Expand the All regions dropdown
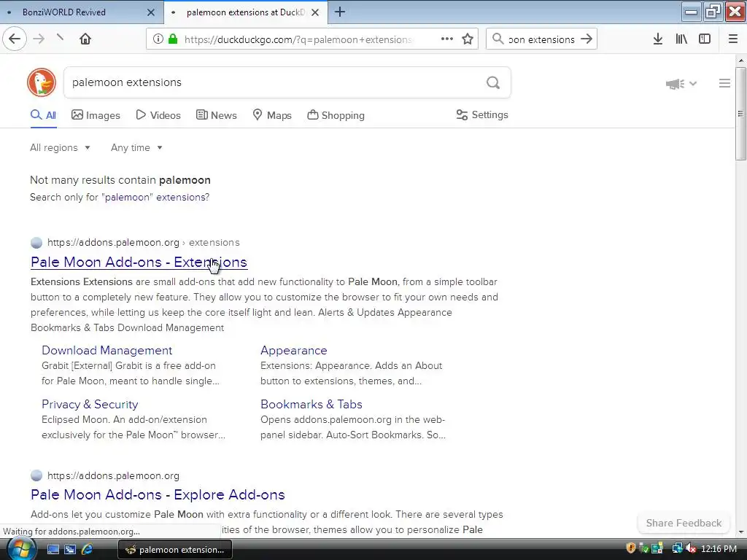Image resolution: width=747 pixels, height=560 pixels. [60, 147]
